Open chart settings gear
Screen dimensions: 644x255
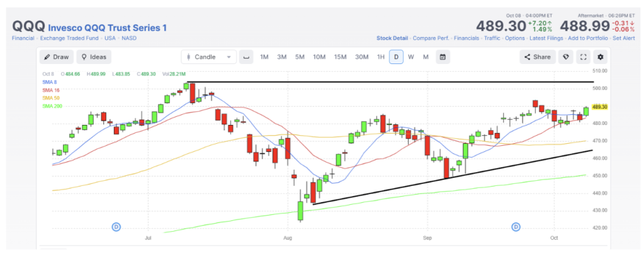pyautogui.click(x=601, y=57)
